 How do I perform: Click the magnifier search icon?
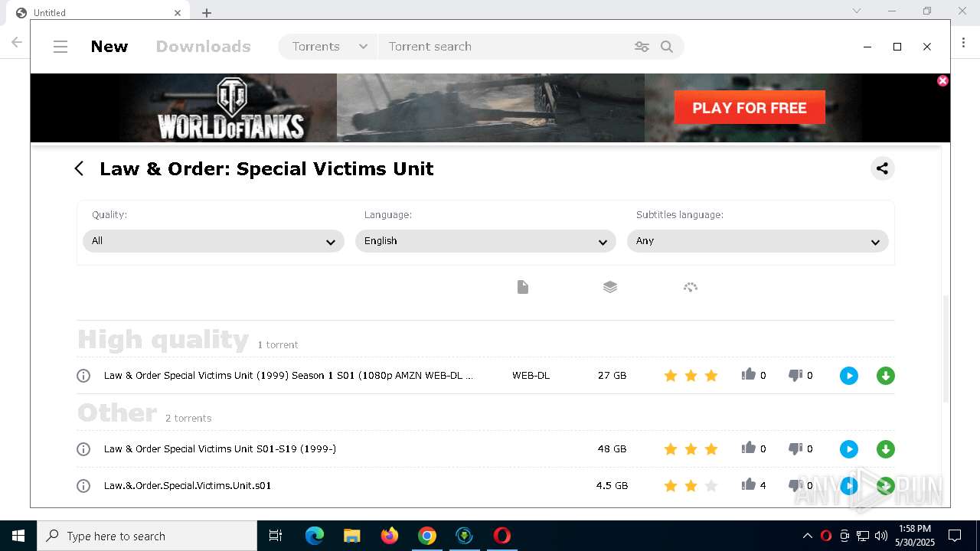pyautogui.click(x=667, y=47)
